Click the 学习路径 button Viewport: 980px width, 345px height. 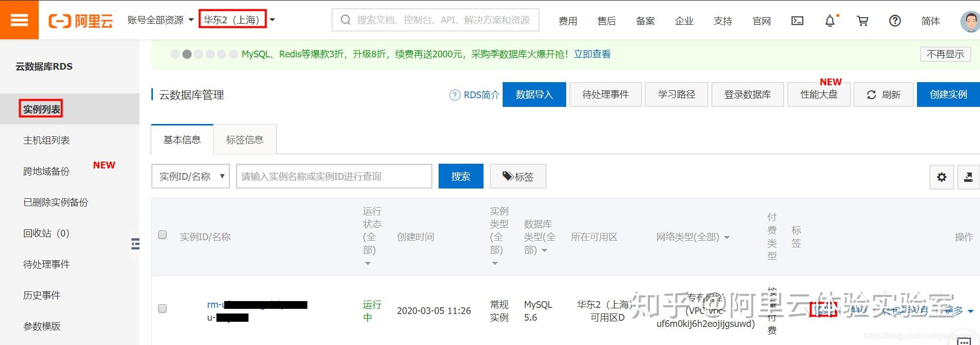coord(676,95)
